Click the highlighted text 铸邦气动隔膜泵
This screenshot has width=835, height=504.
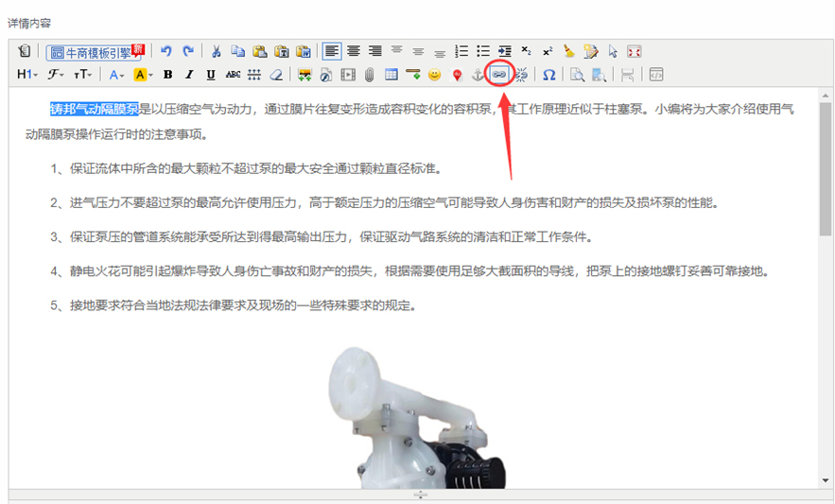(x=95, y=109)
